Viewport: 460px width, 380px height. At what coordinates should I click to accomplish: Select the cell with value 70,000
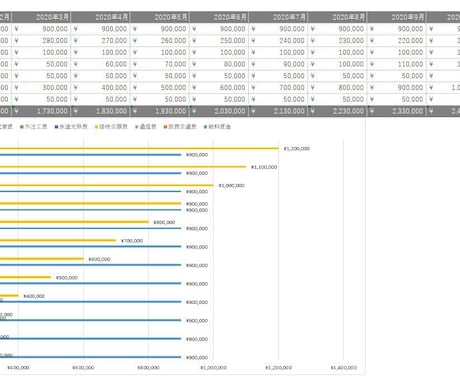[x=160, y=64]
